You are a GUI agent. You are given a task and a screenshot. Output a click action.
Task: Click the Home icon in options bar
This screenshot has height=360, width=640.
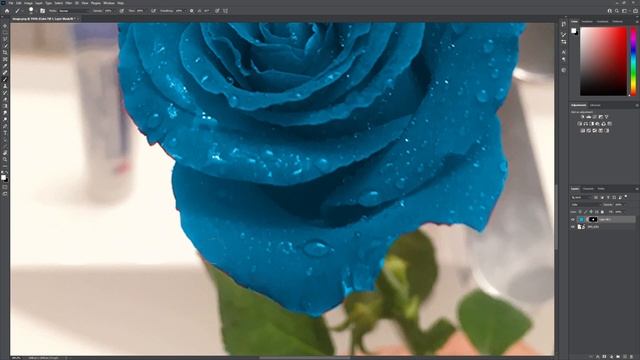point(7,11)
